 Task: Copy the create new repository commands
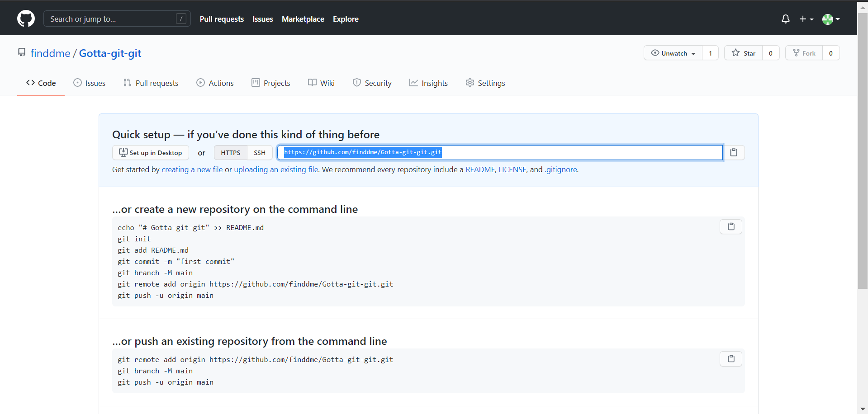click(x=731, y=226)
